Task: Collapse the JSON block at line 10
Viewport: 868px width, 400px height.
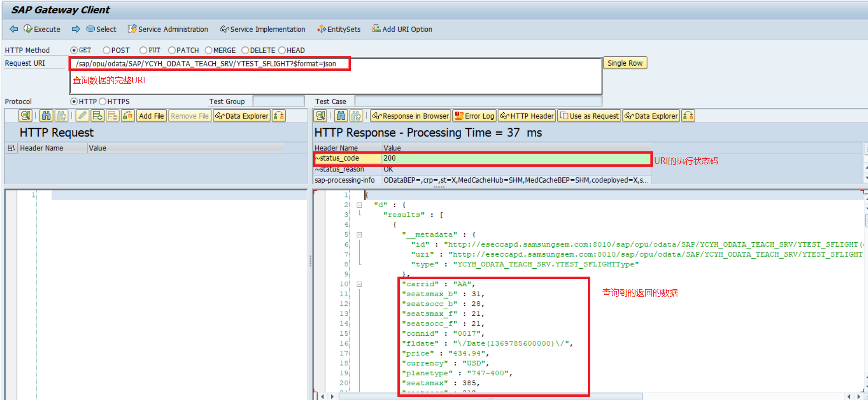Action: click(359, 284)
